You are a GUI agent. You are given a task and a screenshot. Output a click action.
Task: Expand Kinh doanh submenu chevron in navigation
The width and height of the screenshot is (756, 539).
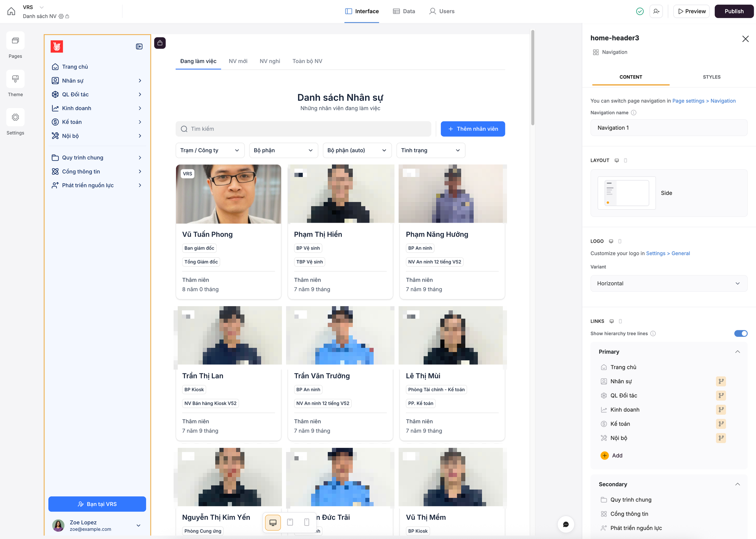point(140,108)
